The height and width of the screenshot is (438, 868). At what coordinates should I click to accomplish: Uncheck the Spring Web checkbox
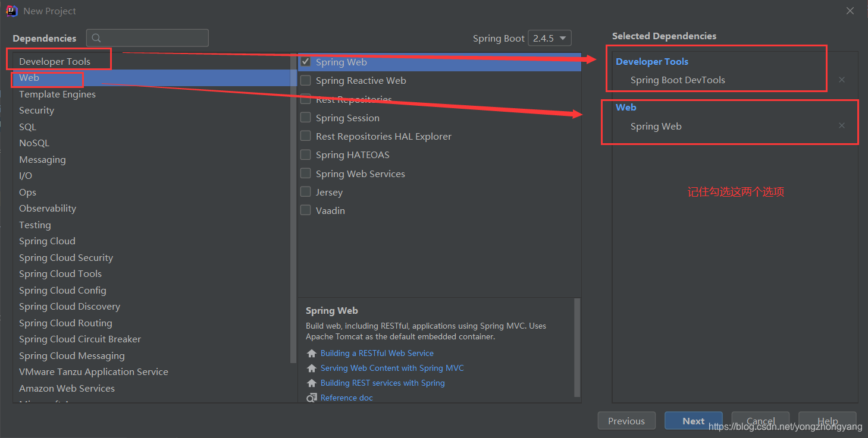(x=306, y=61)
